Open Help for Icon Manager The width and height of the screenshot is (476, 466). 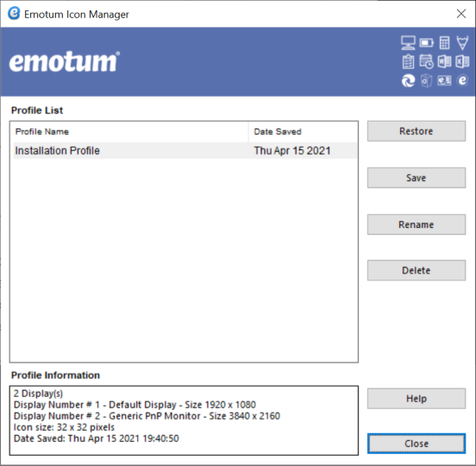[416, 399]
